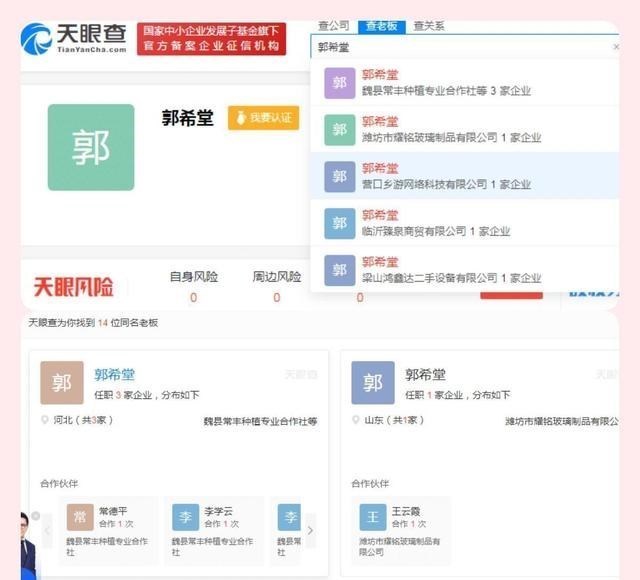The image size is (640, 580).
Task: Open 潍坊市耀铭玻璃制品 company text in Shandong card
Action: pos(562,421)
